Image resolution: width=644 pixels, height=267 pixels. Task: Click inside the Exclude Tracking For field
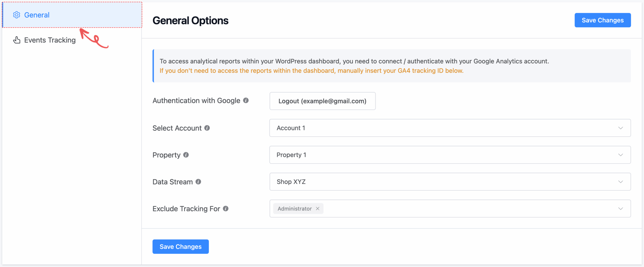453,208
